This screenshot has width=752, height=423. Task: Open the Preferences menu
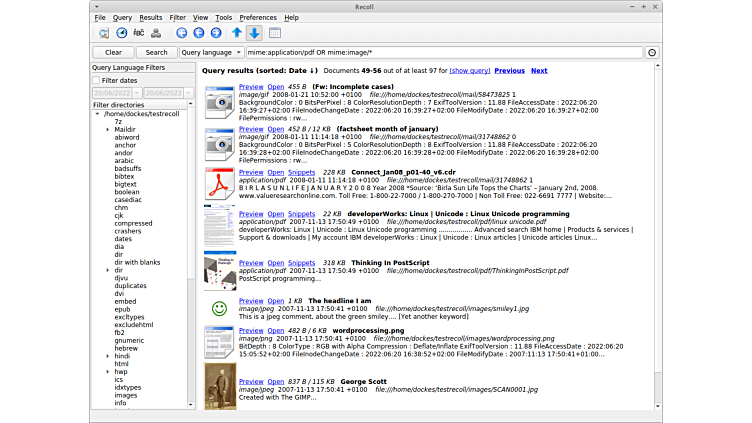click(x=258, y=18)
